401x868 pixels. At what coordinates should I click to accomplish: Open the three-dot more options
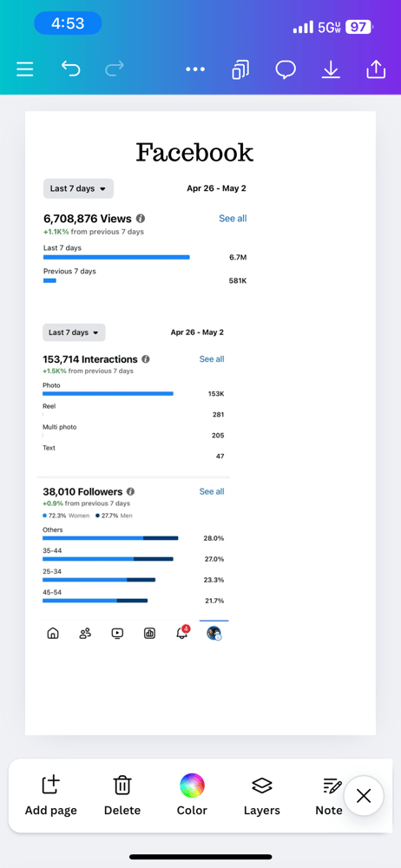pos(195,69)
